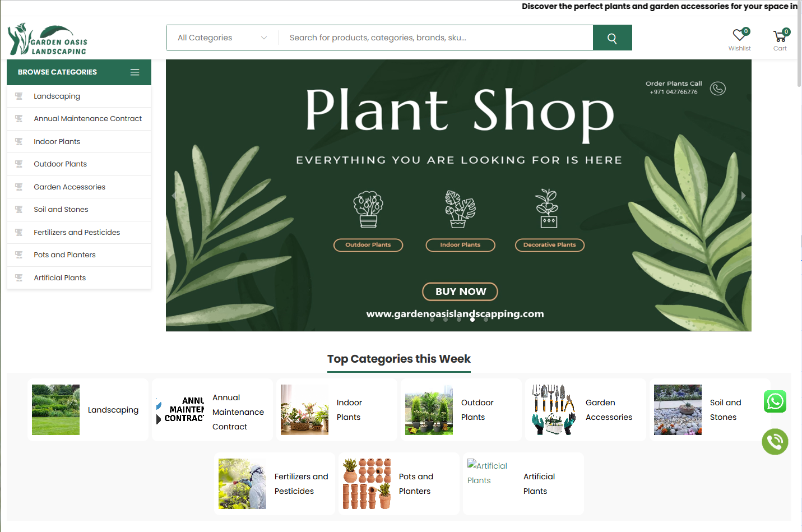Viewport: 802px width, 532px height.
Task: Click the phone icon beside Order Plants Call
Action: [718, 89]
